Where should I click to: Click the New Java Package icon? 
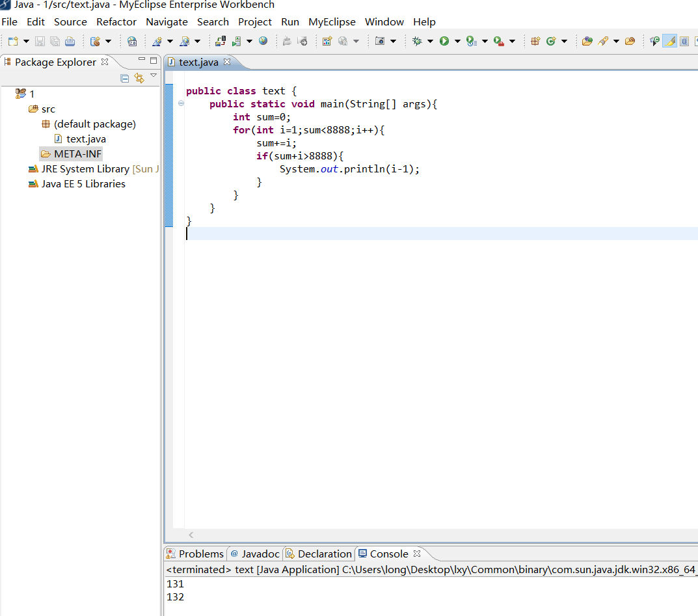pos(535,41)
